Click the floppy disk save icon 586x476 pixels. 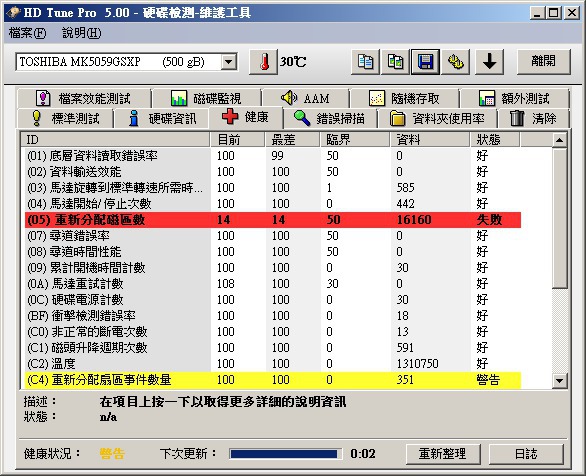point(425,62)
